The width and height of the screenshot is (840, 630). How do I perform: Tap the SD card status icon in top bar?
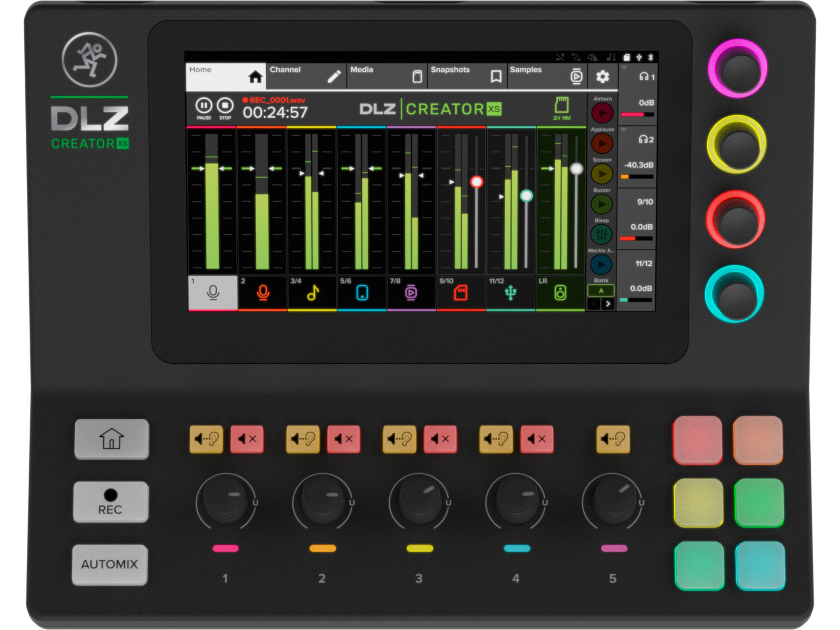tap(627, 58)
